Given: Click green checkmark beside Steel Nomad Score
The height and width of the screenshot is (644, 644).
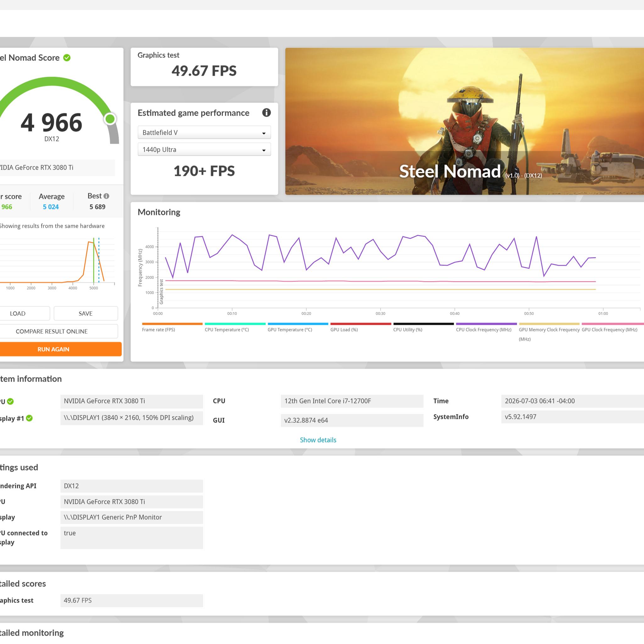Looking at the screenshot, I should tap(67, 58).
